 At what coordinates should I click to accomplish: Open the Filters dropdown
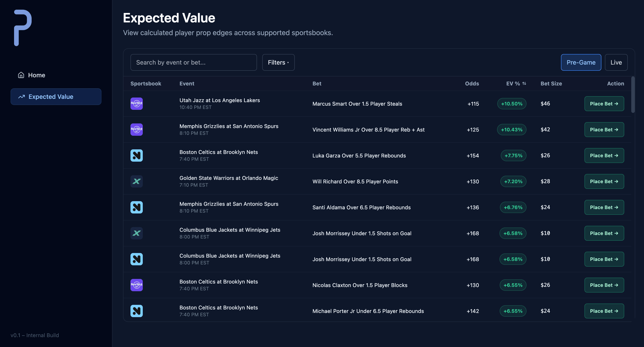click(278, 62)
